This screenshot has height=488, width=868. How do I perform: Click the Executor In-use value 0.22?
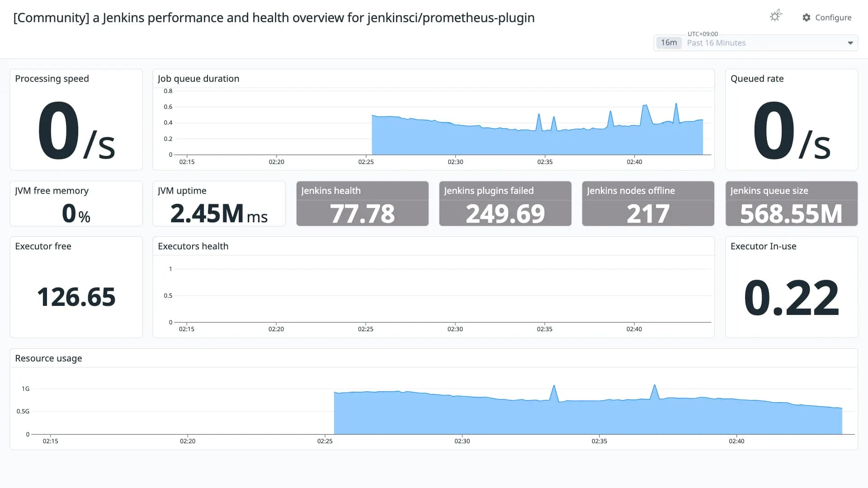(792, 297)
